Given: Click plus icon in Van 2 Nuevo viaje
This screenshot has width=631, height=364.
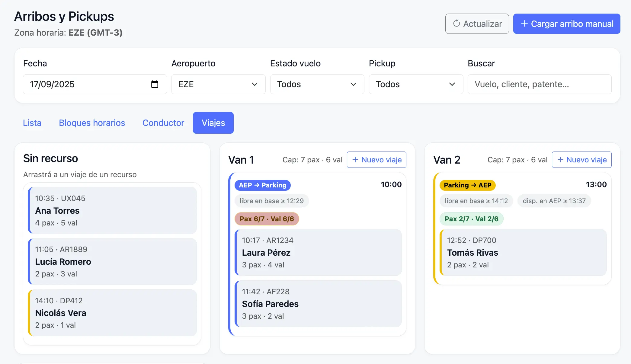Looking at the screenshot, I should pos(560,160).
